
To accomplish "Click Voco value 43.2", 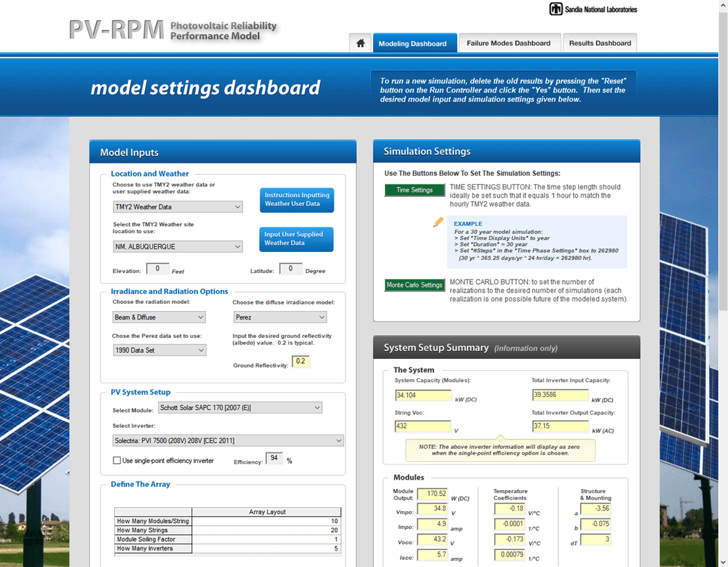I will (x=432, y=539).
